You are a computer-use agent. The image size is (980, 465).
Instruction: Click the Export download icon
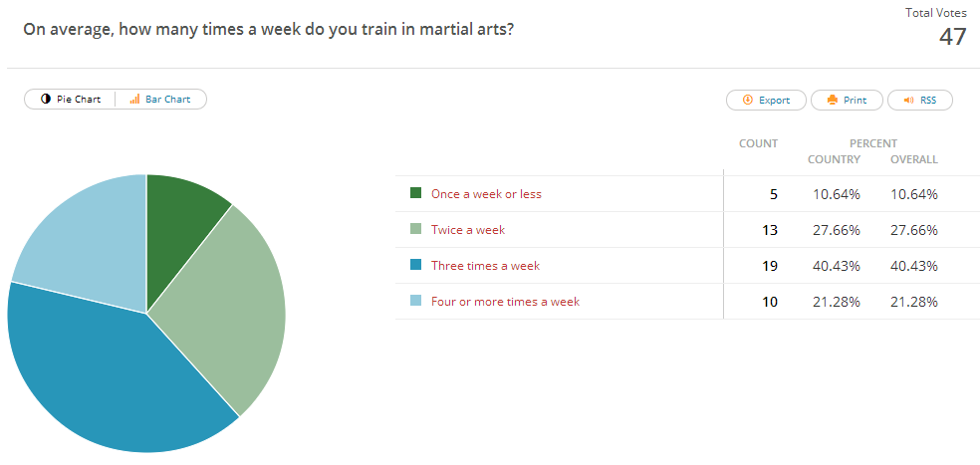pyautogui.click(x=747, y=100)
